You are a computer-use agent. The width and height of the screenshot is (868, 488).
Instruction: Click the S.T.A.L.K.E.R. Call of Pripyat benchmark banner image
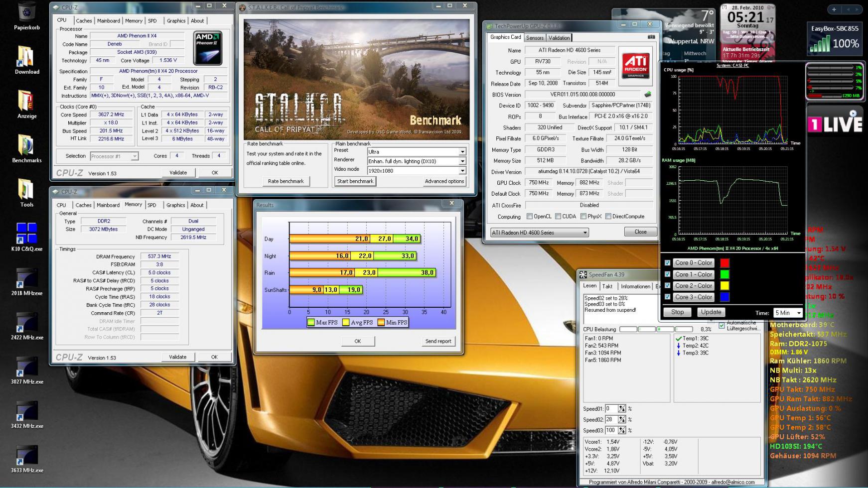(356, 80)
